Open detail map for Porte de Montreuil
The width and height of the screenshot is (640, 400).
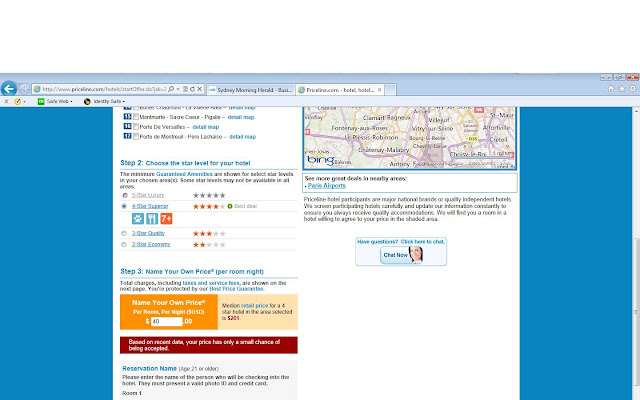[242, 137]
